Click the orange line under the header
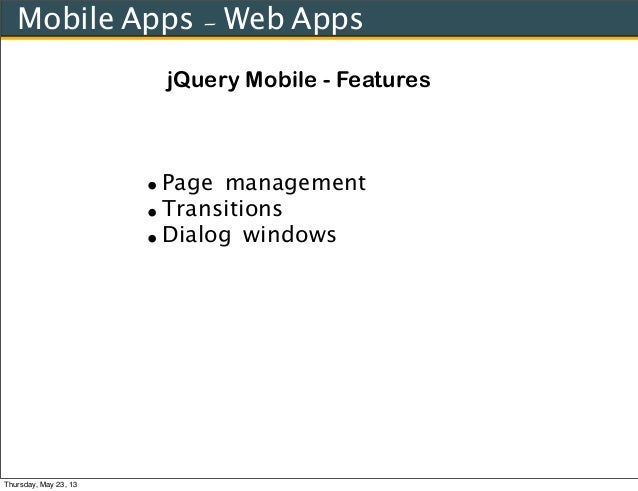The height and width of the screenshot is (491, 638). [x=319, y=38]
